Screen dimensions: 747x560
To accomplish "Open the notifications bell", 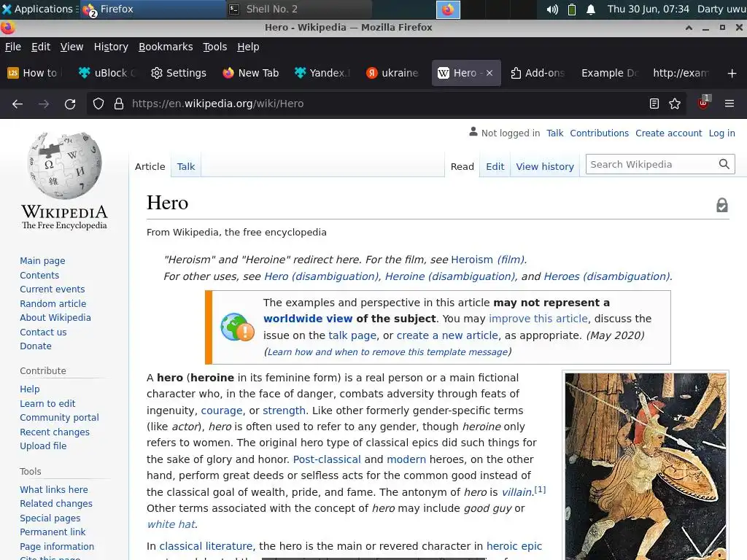I will pyautogui.click(x=591, y=9).
